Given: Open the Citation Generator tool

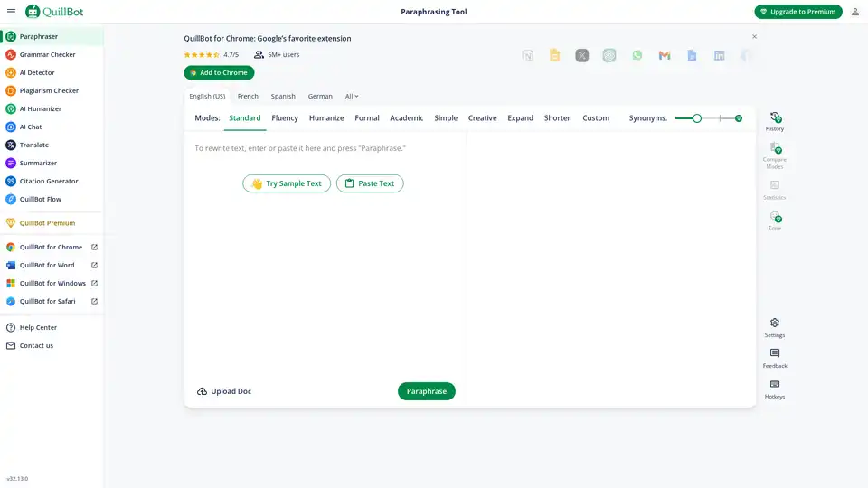Looking at the screenshot, I should (x=49, y=181).
